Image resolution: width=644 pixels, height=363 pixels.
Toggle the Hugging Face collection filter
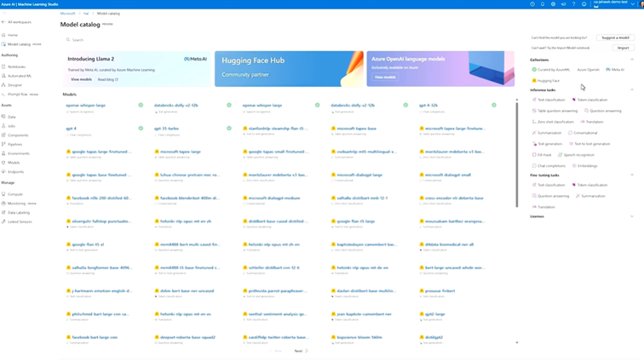[546, 81]
